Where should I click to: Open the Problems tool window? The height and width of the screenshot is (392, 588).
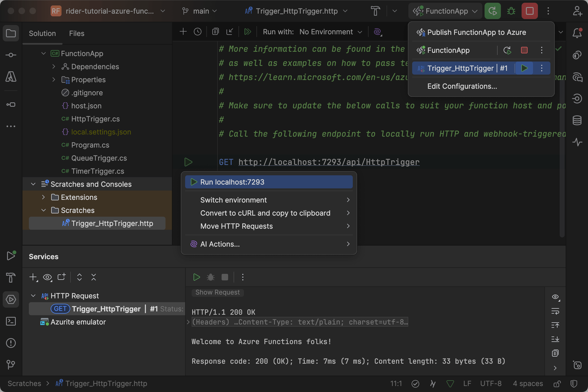click(x=11, y=343)
